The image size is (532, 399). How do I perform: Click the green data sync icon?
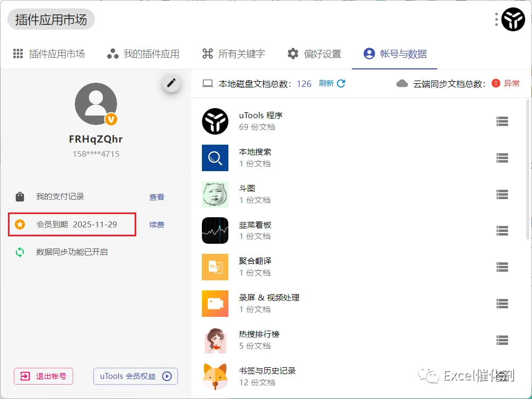point(20,252)
